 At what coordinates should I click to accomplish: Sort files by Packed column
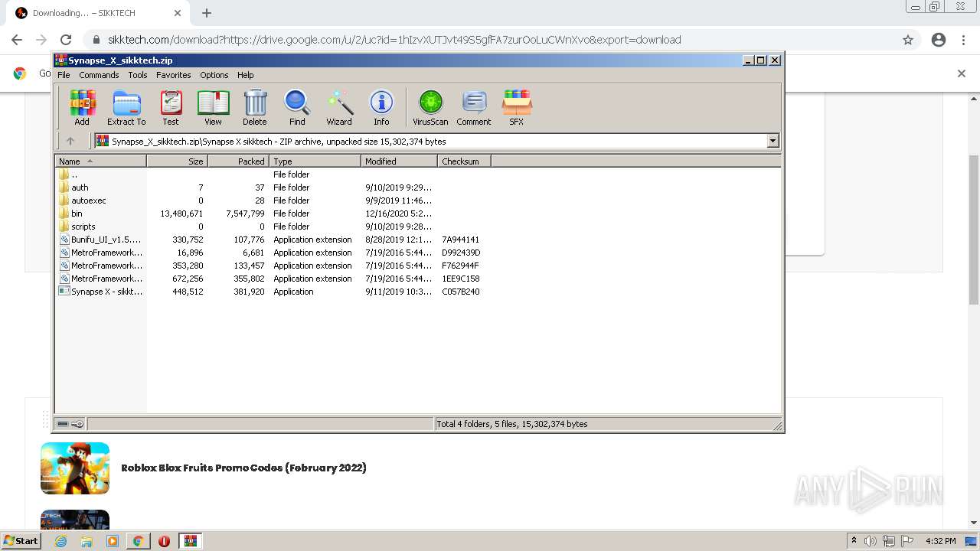tap(238, 161)
